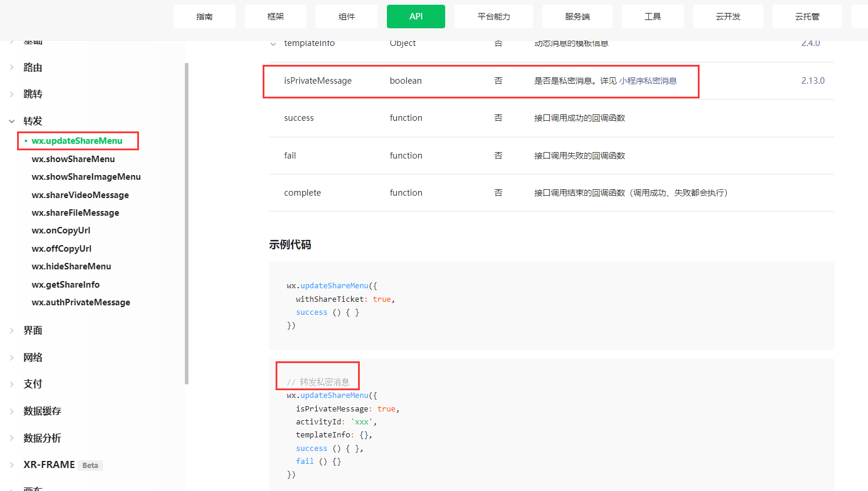This screenshot has width=868, height=491.
Task: Open the 组件 documentation section
Action: (x=346, y=16)
